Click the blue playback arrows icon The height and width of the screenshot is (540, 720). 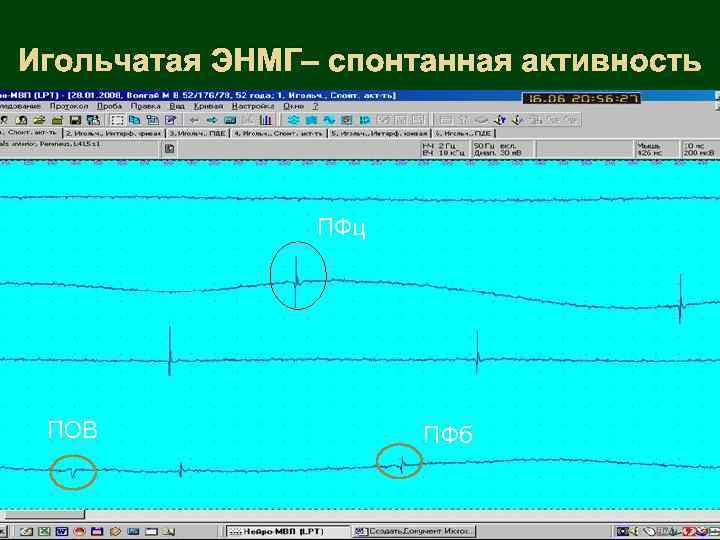coord(365,120)
